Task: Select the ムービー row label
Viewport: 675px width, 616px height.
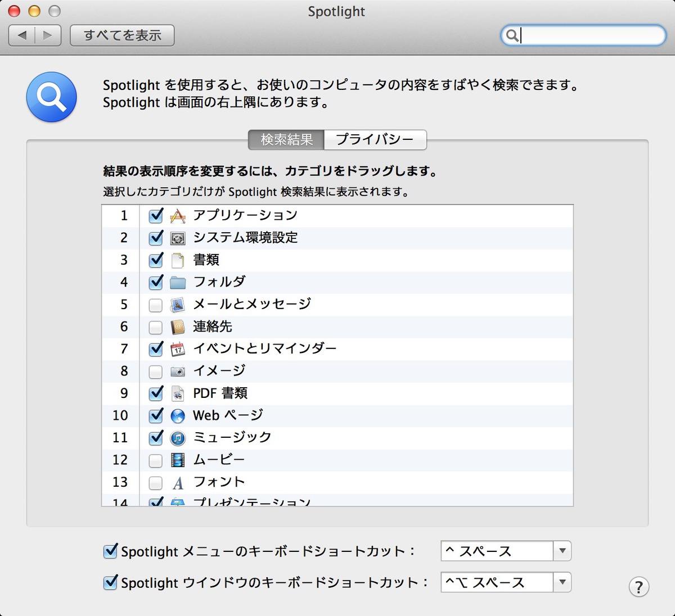Action: pyautogui.click(x=219, y=460)
